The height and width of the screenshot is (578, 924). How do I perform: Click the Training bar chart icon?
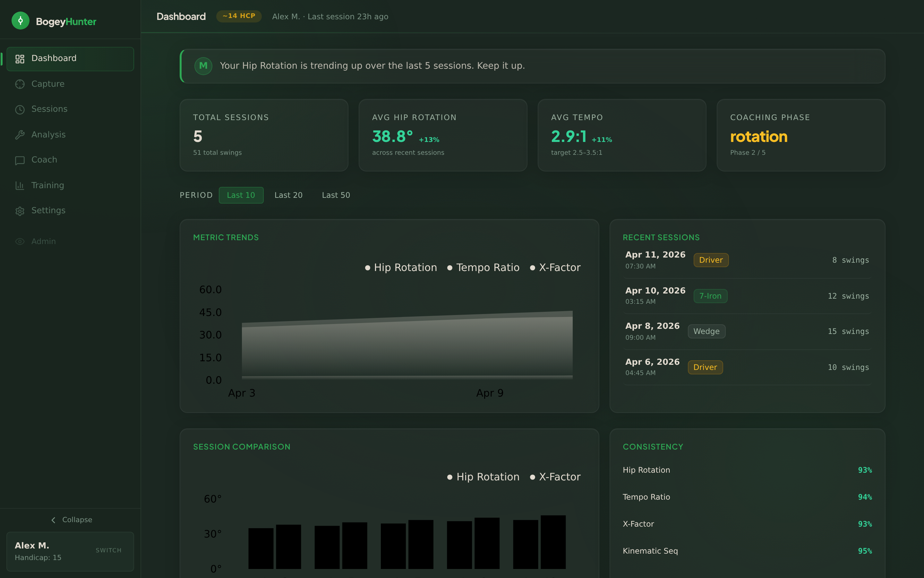tap(20, 186)
